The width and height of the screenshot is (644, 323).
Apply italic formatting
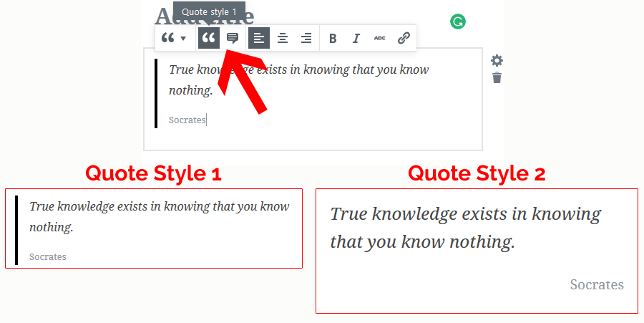(356, 39)
